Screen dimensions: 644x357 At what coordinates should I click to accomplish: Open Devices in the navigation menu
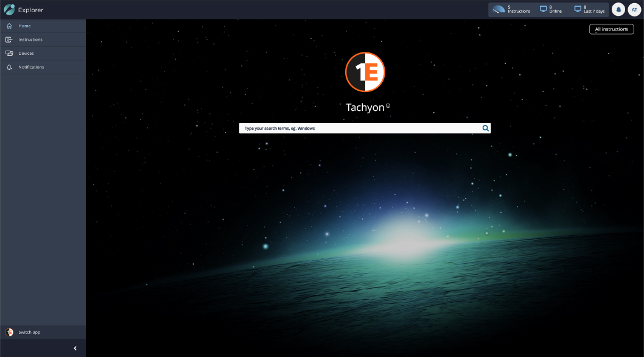43,54
